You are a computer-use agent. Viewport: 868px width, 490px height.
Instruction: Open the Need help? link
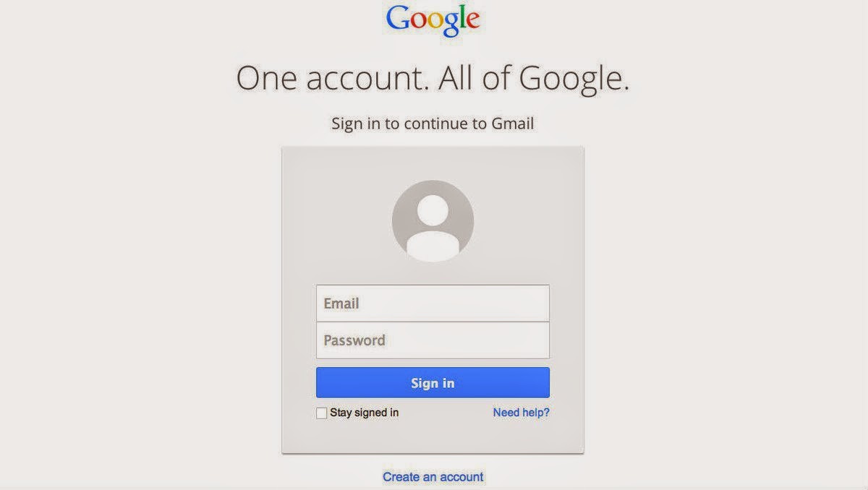521,413
